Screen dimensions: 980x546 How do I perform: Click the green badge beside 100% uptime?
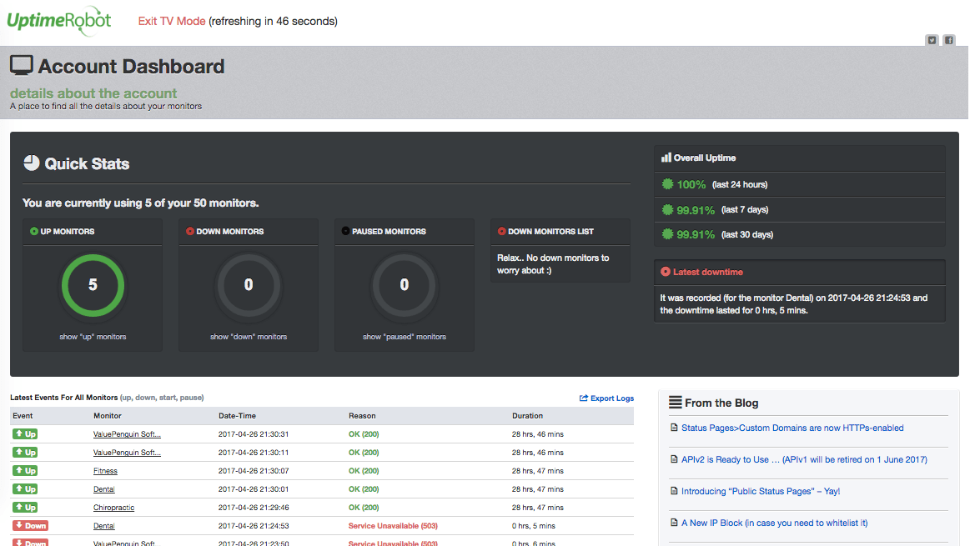pos(667,184)
